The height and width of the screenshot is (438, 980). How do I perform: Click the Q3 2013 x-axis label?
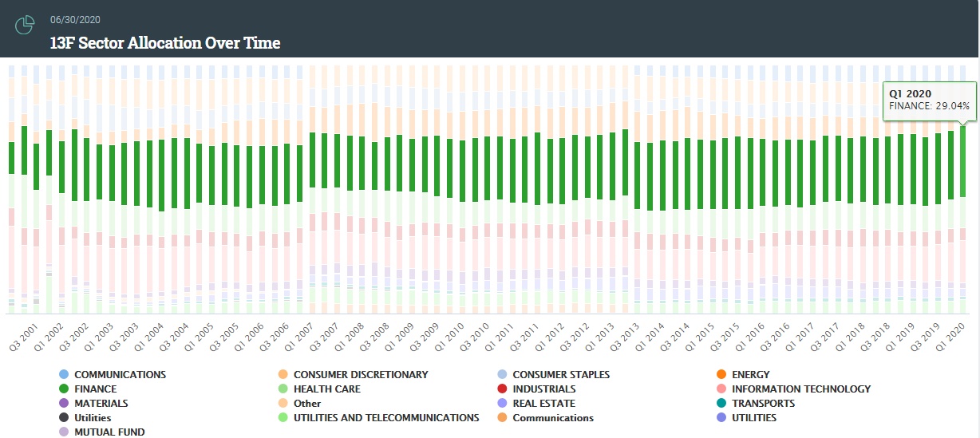[x=626, y=337]
